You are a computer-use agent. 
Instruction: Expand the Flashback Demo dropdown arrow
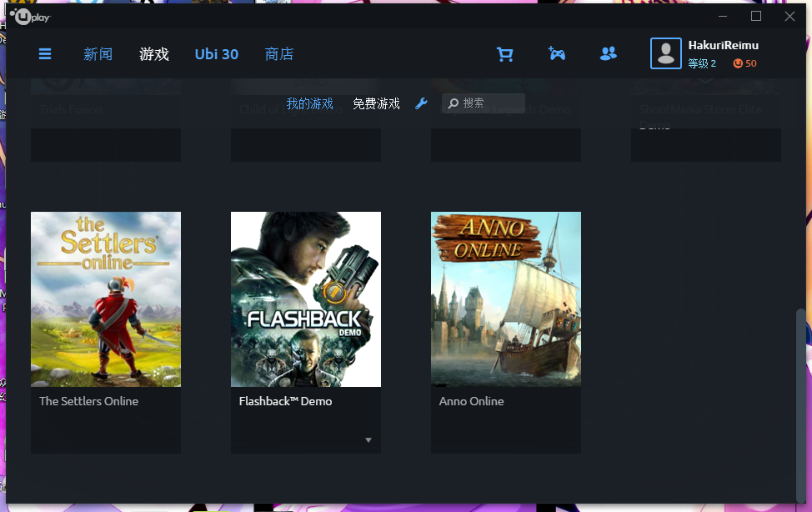(368, 440)
